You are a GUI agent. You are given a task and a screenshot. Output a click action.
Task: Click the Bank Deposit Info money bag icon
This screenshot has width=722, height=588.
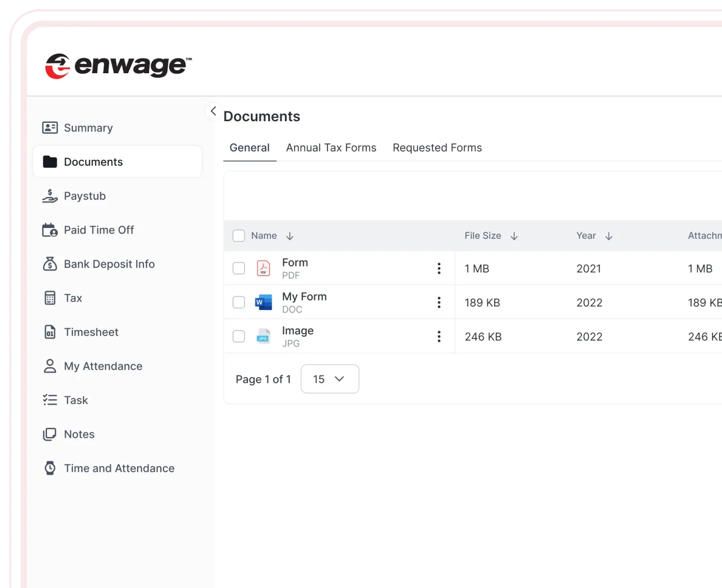(x=50, y=264)
